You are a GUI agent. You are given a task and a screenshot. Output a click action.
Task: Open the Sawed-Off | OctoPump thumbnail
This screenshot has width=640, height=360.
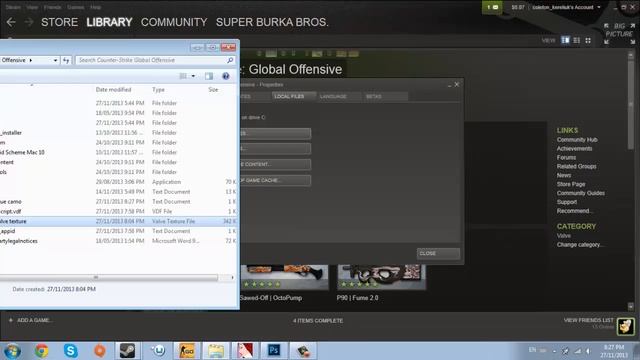(x=284, y=277)
